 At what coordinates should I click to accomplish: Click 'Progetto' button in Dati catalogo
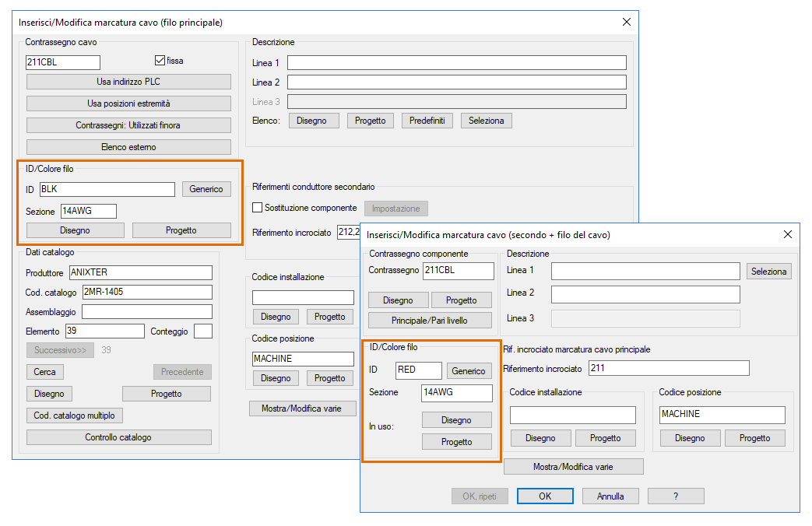tap(167, 394)
